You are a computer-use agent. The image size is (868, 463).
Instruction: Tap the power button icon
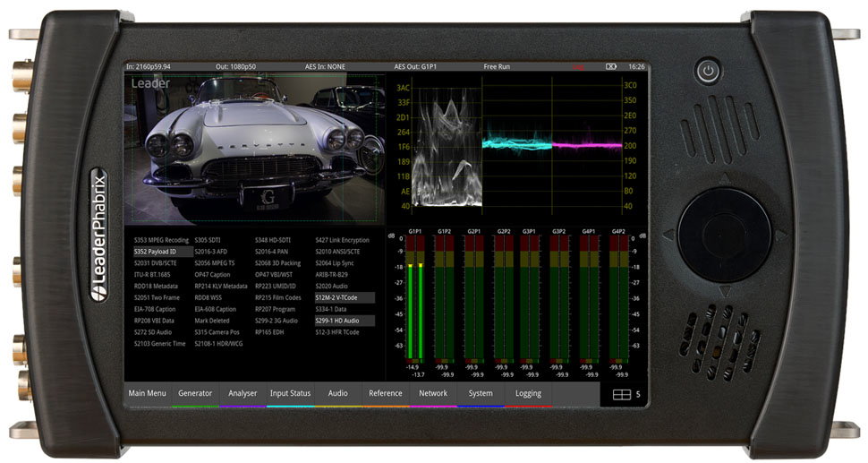pyautogui.click(x=708, y=72)
